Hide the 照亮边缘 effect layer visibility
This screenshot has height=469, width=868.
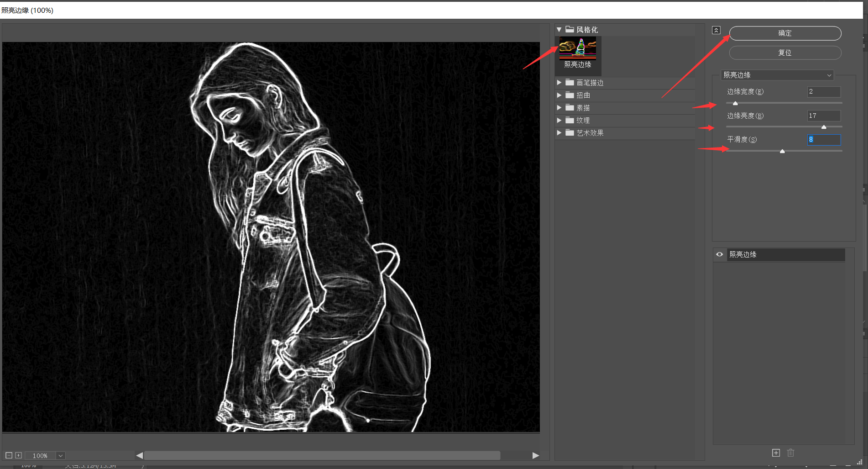click(720, 254)
